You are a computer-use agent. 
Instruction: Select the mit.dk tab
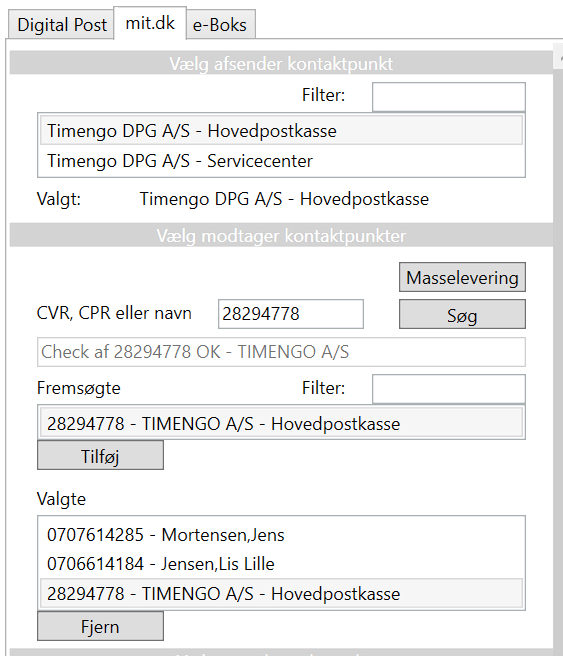coord(150,23)
